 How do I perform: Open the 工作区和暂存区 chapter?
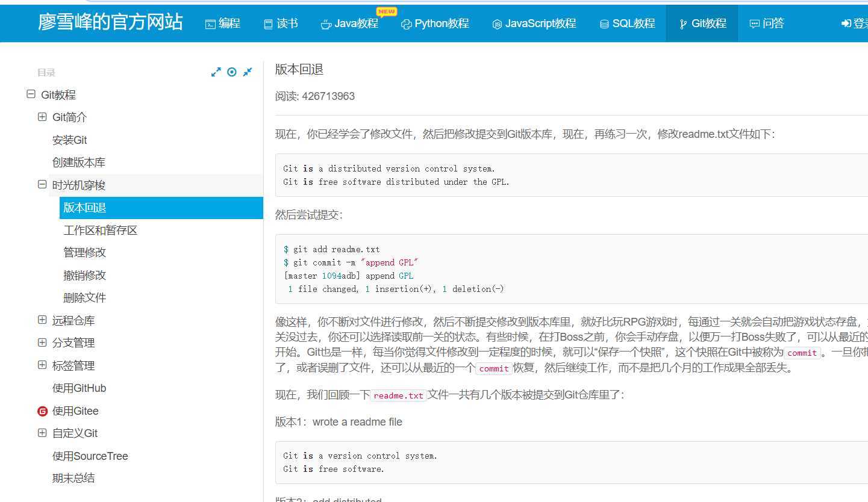(101, 231)
